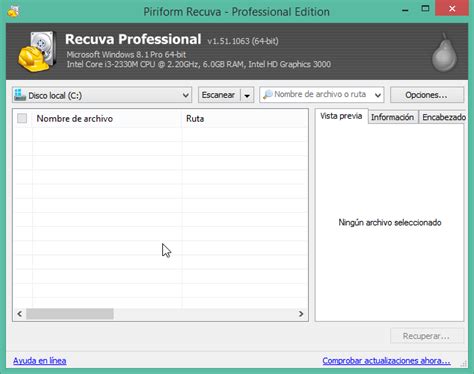Click the Ningún archivo seleccionado text
Image resolution: width=474 pixels, height=374 pixels.
[390, 222]
